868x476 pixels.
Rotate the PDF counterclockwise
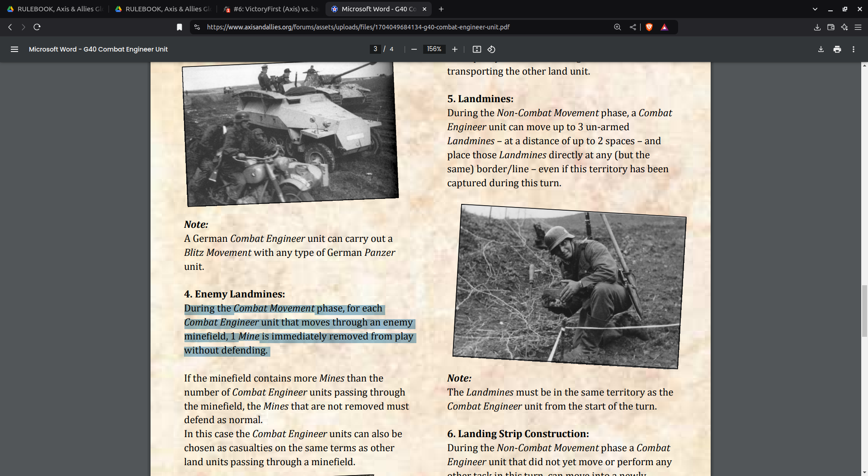coord(491,49)
